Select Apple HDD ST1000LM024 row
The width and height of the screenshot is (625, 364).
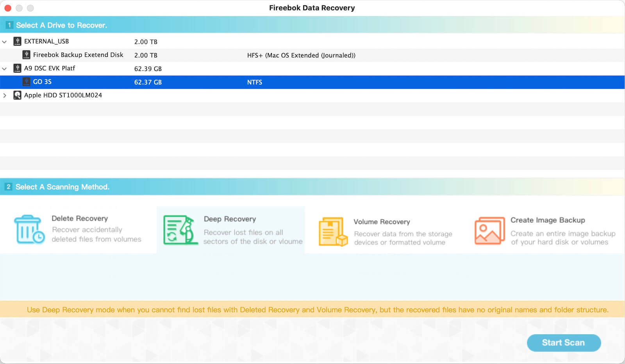tap(312, 95)
